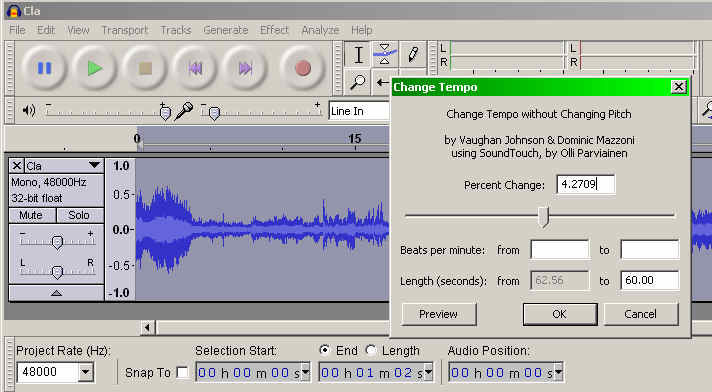The image size is (712, 392).
Task: Open the Transport menu
Action: [x=124, y=30]
